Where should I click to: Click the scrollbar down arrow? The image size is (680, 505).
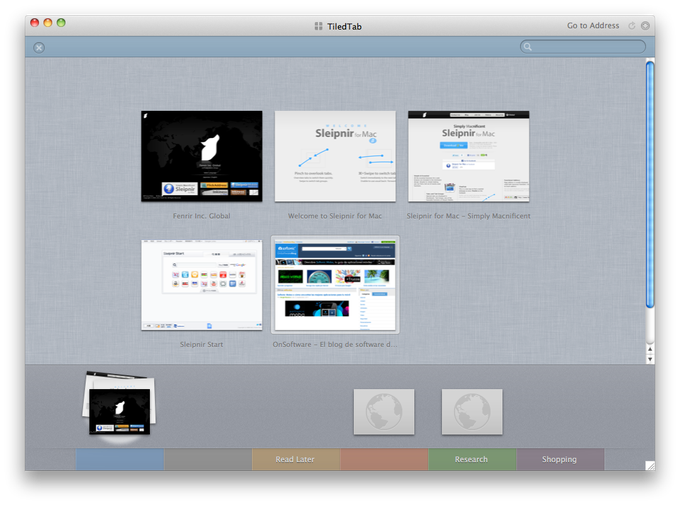pyautogui.click(x=650, y=359)
